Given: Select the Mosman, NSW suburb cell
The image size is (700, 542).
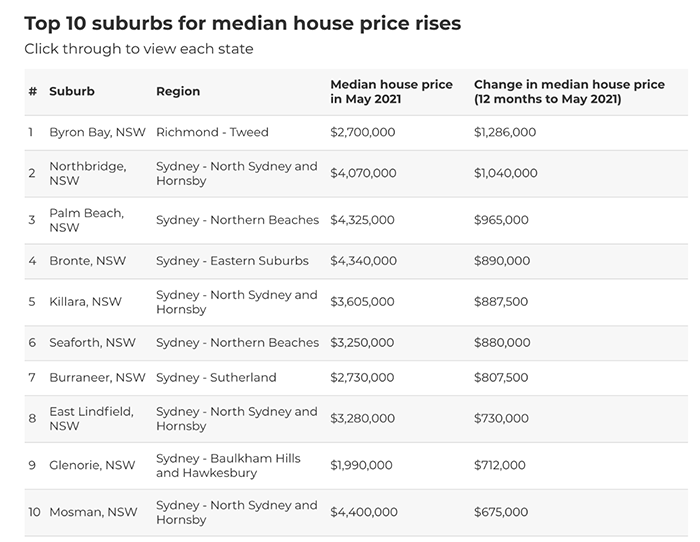Looking at the screenshot, I should coord(93,512).
